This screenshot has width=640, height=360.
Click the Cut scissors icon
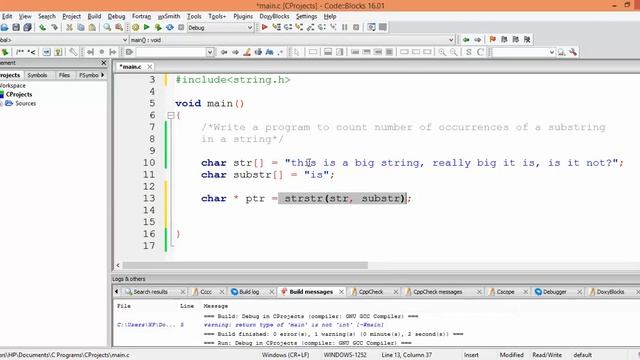click(69, 27)
